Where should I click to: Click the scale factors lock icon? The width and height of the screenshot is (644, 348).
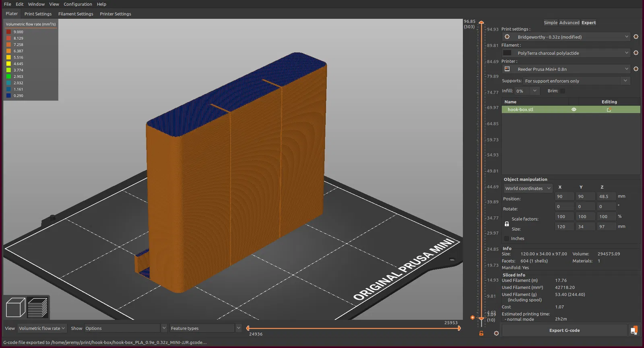click(x=507, y=224)
